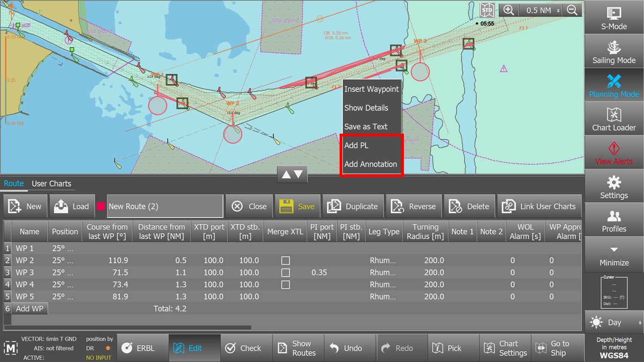Activate the Pick tool
Screen dimensions: 644x362
click(x=453, y=348)
